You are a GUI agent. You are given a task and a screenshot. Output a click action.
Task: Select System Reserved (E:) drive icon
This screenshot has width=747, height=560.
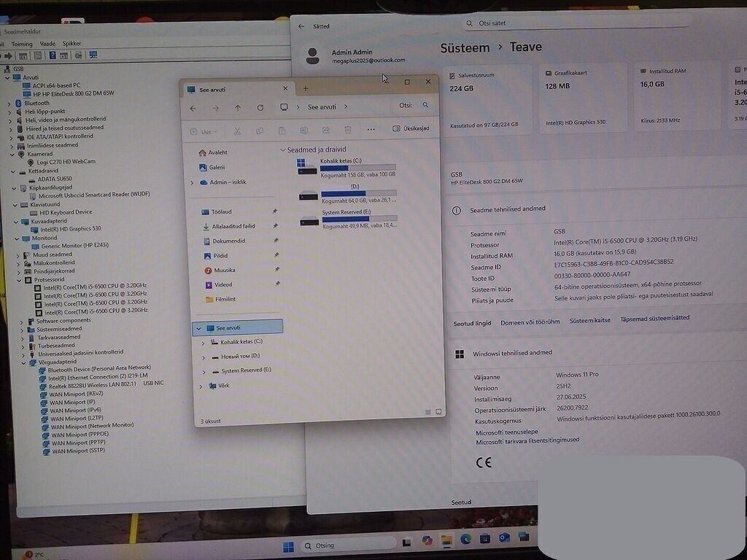coord(309,221)
